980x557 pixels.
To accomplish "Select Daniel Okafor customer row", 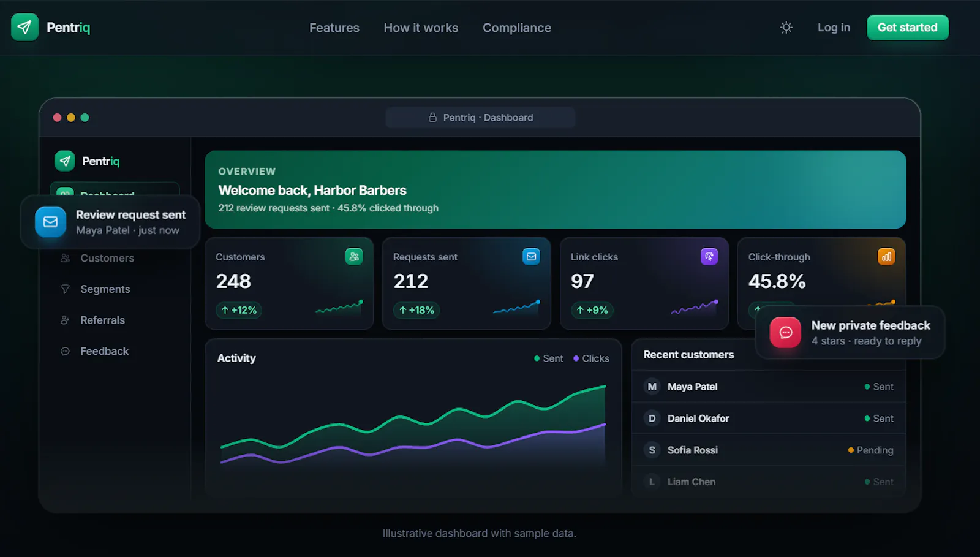I will tap(769, 419).
